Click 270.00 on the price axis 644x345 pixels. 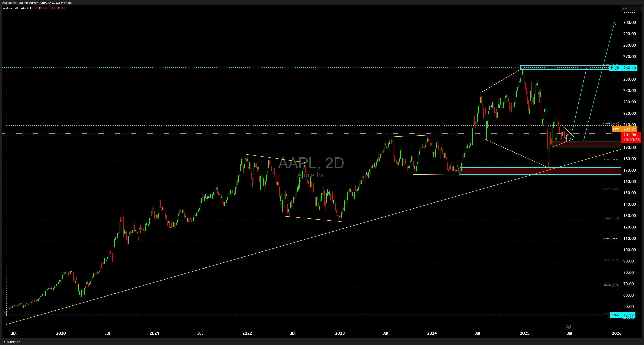click(x=630, y=57)
